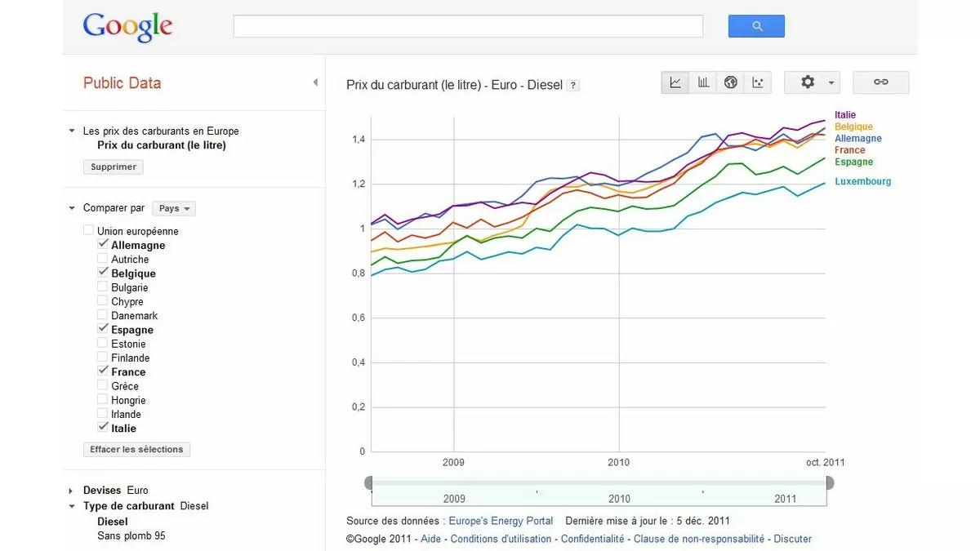Click the Google search magnifier icon

(x=755, y=25)
